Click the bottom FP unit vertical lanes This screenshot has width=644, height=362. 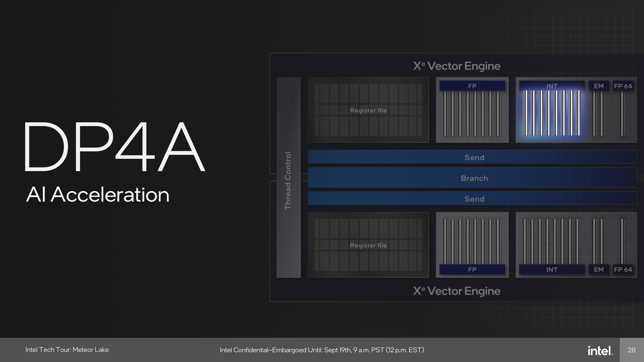(472, 241)
